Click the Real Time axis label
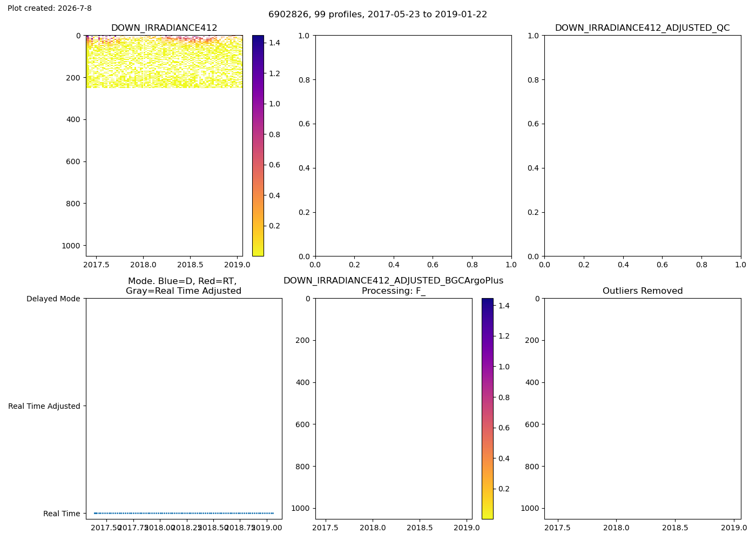Image resolution: width=756 pixels, height=540 pixels. [x=62, y=514]
